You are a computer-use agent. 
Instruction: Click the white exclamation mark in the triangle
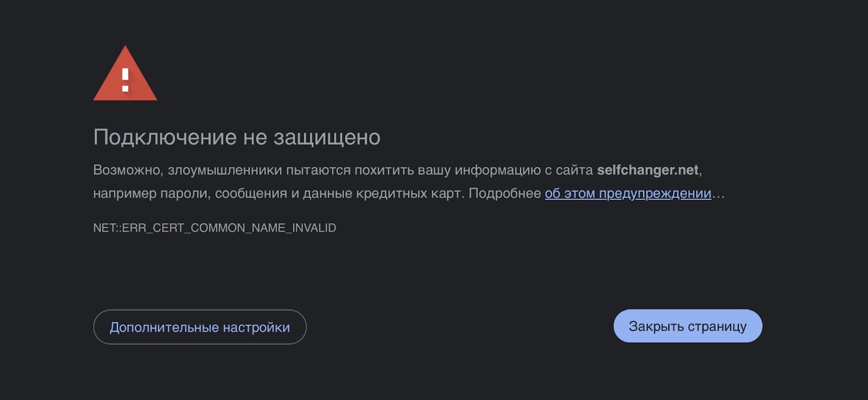(x=125, y=80)
